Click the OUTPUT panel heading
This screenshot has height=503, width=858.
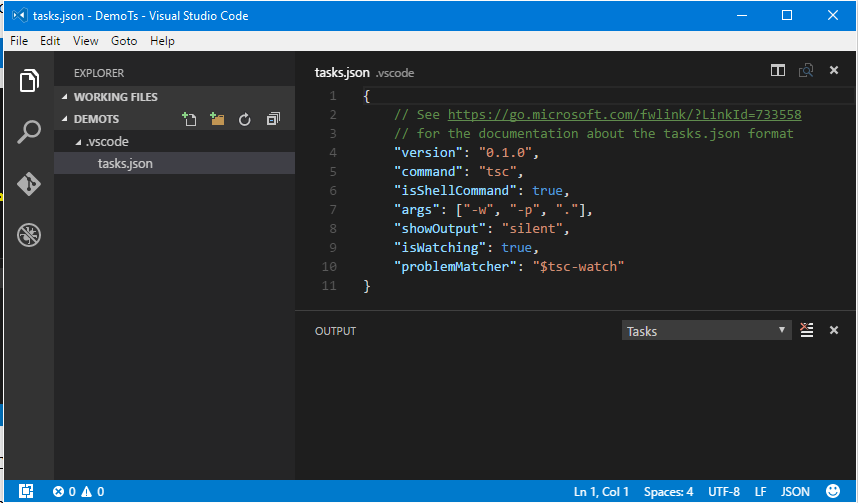(x=335, y=331)
